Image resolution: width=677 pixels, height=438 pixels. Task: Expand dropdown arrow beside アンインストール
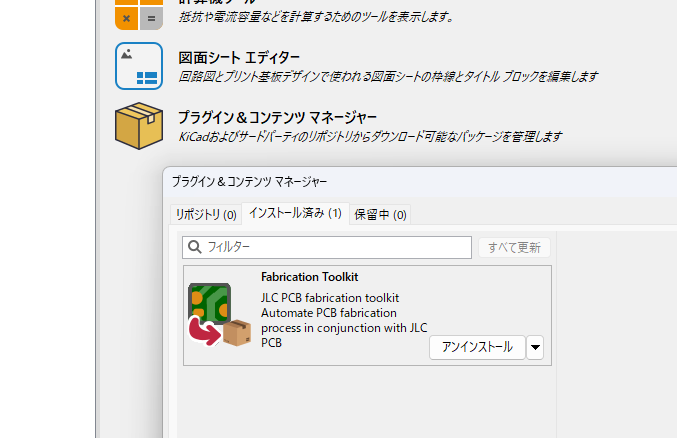pyautogui.click(x=535, y=347)
